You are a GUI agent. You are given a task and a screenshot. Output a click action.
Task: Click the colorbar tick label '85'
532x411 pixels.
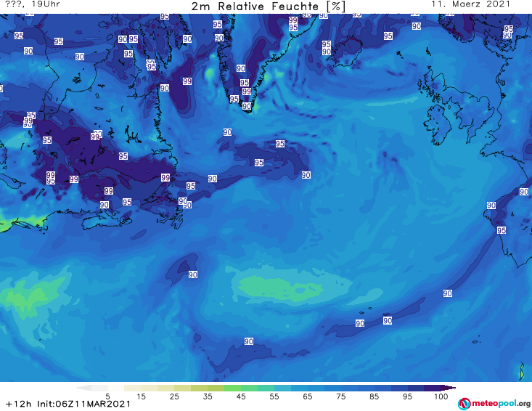[x=374, y=396]
